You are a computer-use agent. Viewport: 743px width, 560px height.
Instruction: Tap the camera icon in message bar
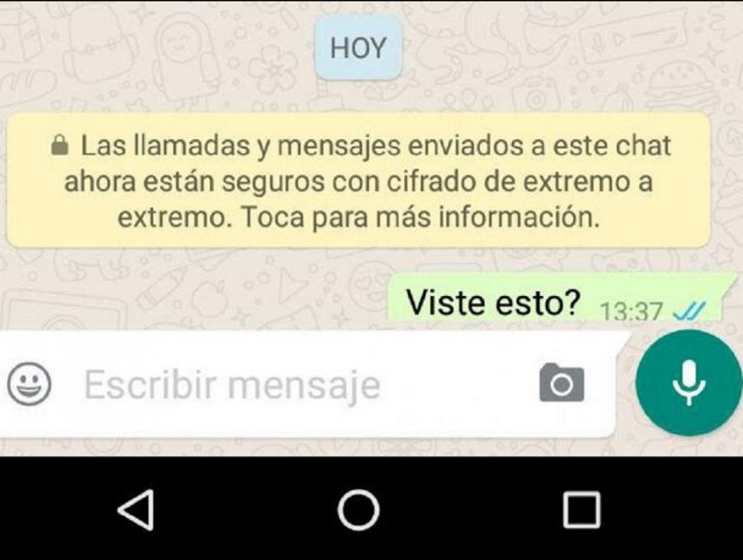(x=561, y=382)
